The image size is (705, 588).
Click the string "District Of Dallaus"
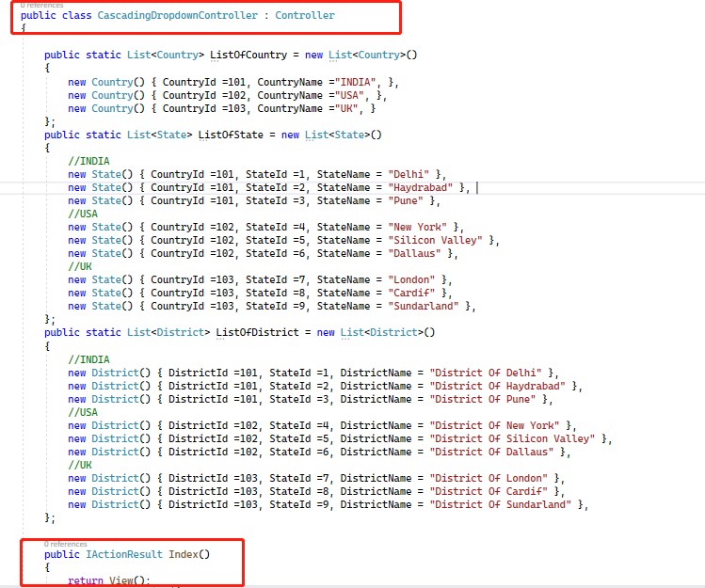491,452
